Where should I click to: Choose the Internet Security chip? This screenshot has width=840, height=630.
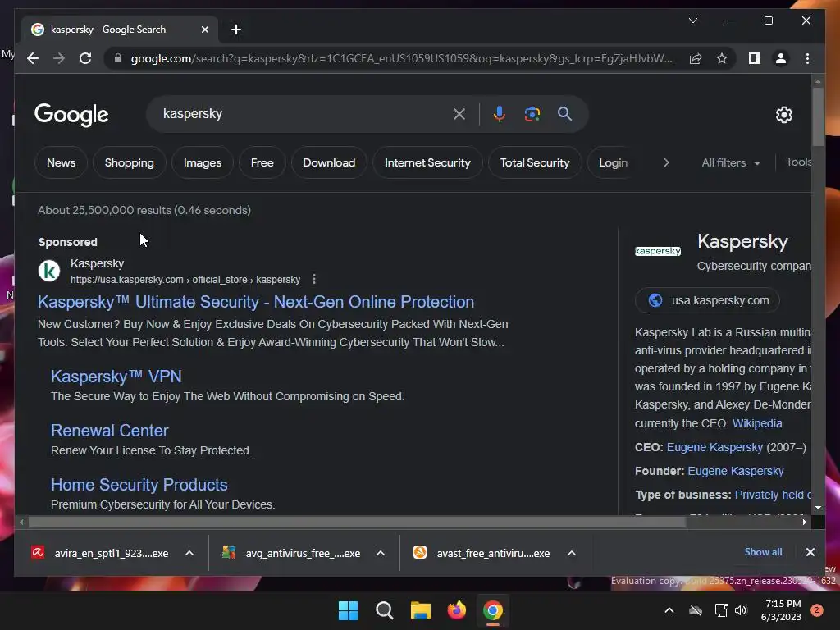427,163
